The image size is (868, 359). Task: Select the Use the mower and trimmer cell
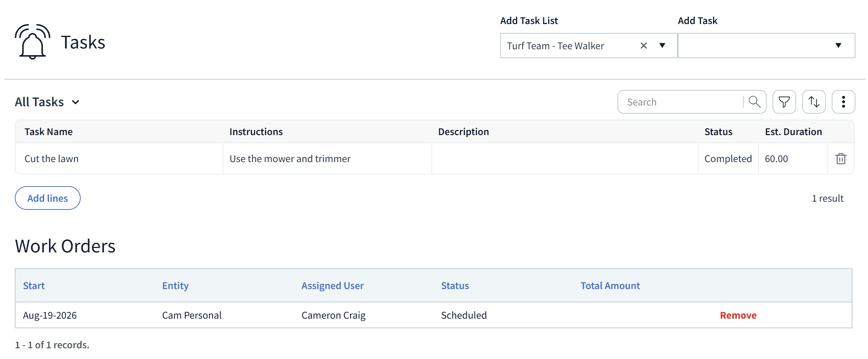(x=327, y=159)
